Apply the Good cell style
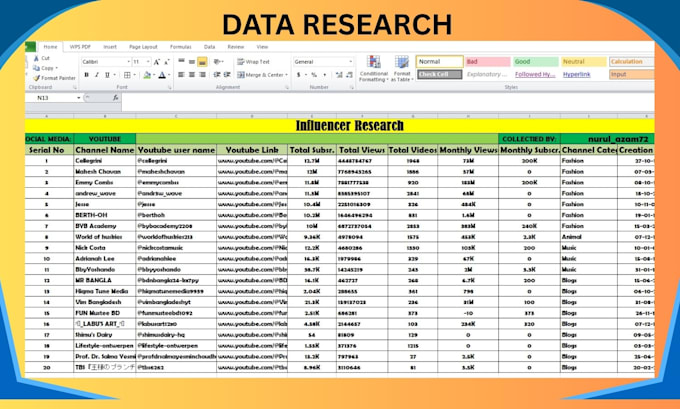Screen dimensions: 680x409 pyautogui.click(x=536, y=62)
